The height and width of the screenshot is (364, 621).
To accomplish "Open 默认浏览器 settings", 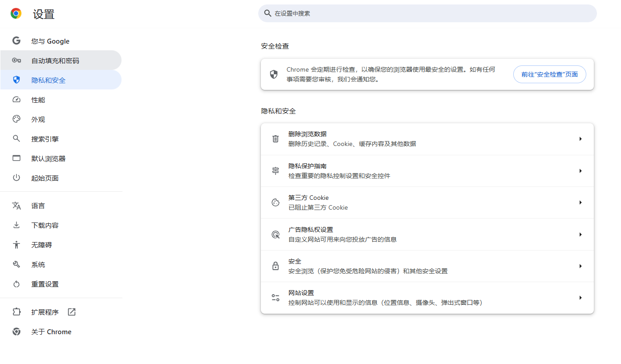I will (x=61, y=158).
